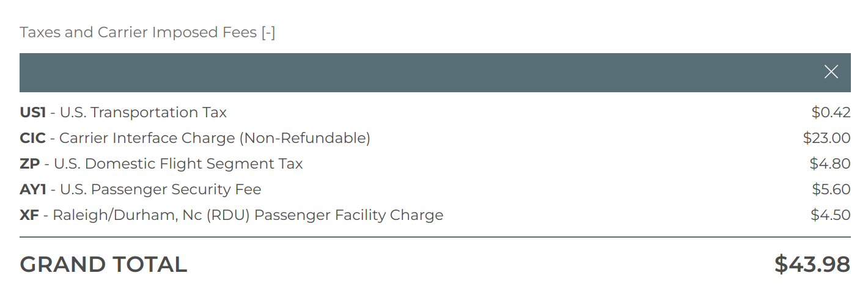868x303 pixels.
Task: Collapse the Taxes and Carrier Imposed Fees section
Action: point(268,32)
